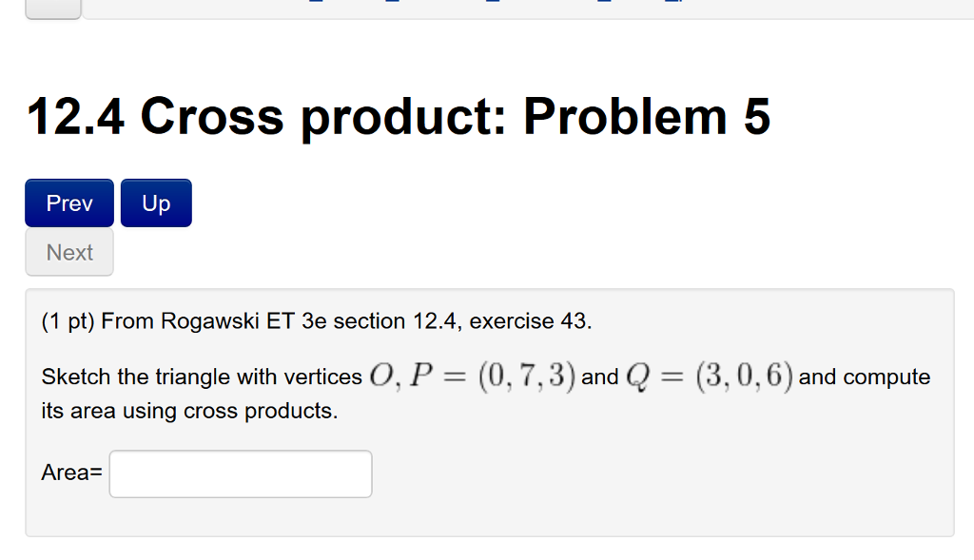Click the Up navigation button

pos(155,202)
